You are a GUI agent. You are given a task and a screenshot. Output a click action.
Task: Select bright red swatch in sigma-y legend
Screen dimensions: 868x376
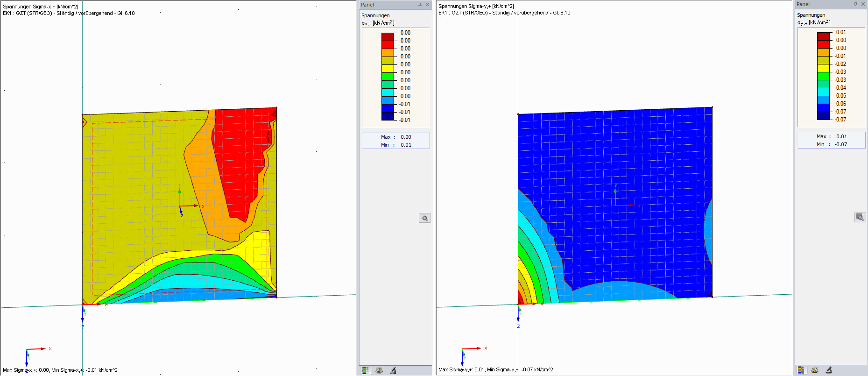click(823, 44)
